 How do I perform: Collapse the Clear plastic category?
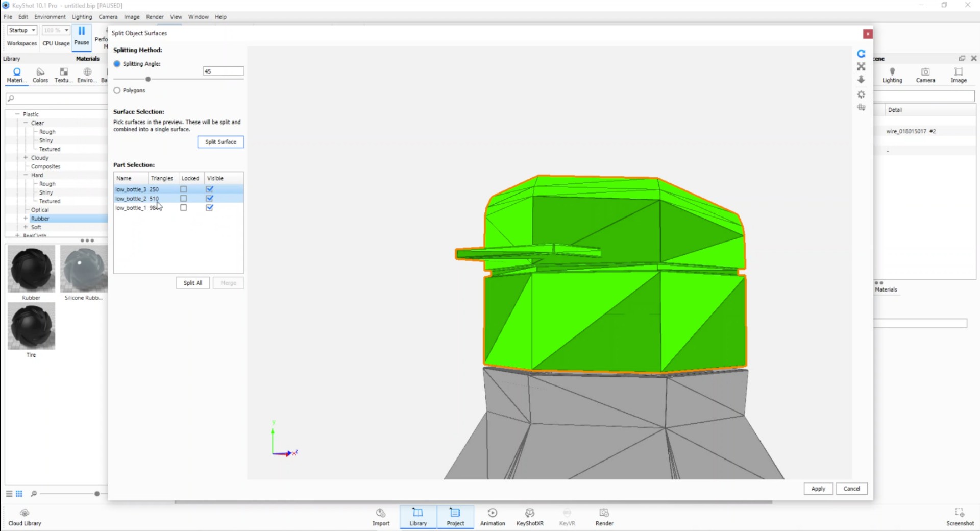coord(24,123)
